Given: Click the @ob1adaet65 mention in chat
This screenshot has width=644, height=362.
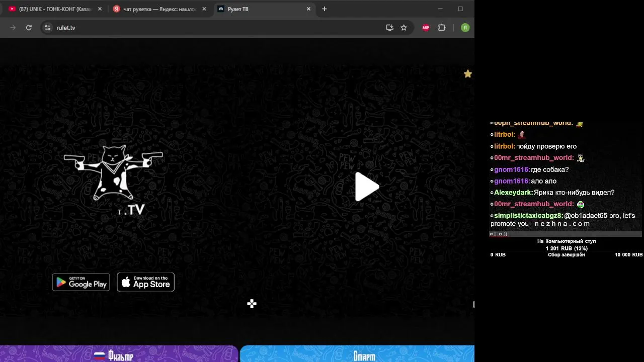Looking at the screenshot, I should [586, 216].
